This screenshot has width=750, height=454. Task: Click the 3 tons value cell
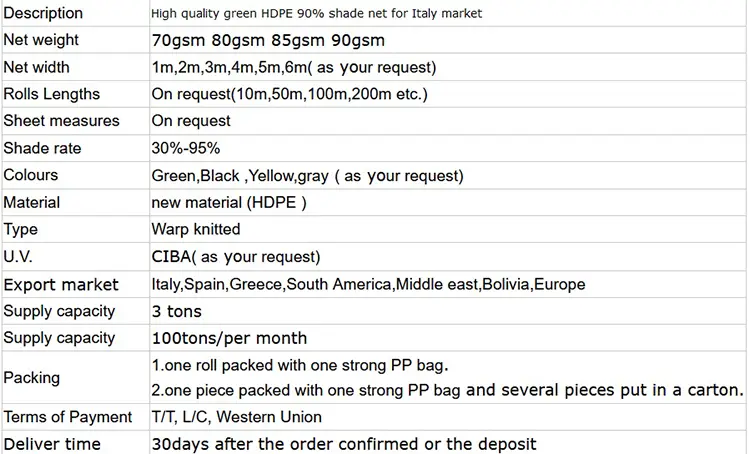176,311
